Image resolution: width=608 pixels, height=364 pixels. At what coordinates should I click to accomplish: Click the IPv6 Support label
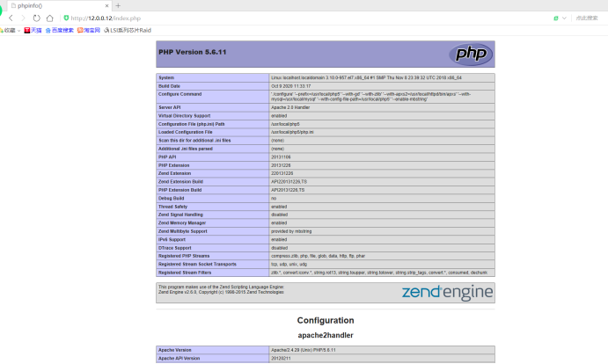[172, 239]
